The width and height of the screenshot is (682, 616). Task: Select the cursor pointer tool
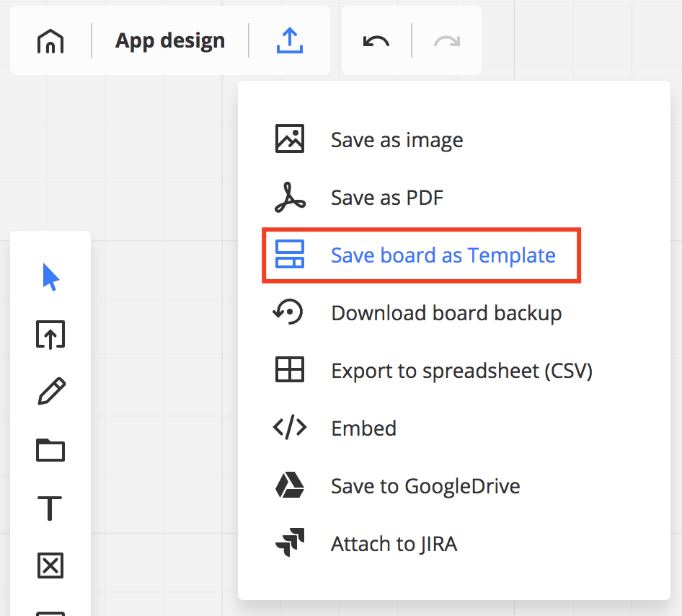point(50,277)
